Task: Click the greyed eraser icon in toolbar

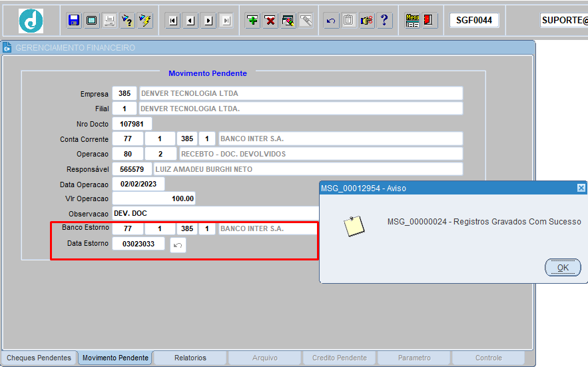Action: pyautogui.click(x=306, y=20)
